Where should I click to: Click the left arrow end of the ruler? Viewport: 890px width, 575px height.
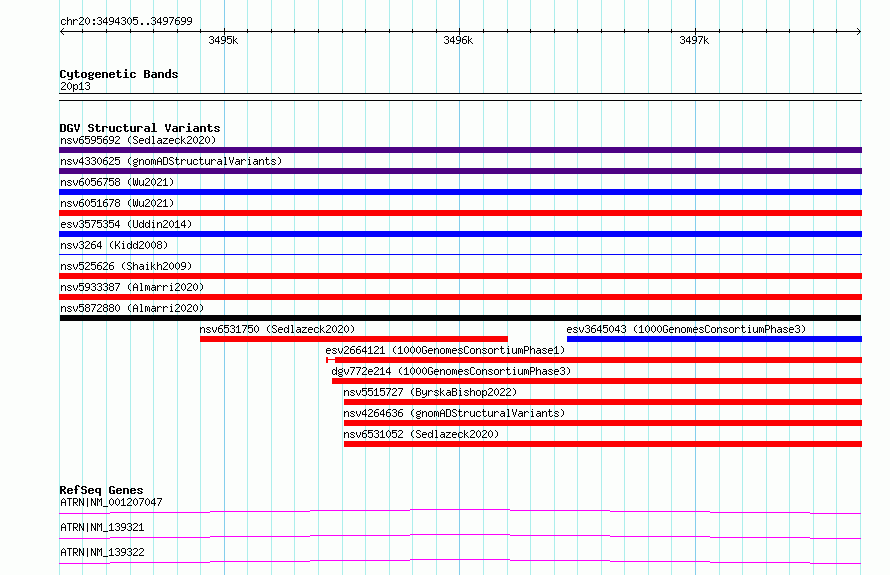[62, 31]
